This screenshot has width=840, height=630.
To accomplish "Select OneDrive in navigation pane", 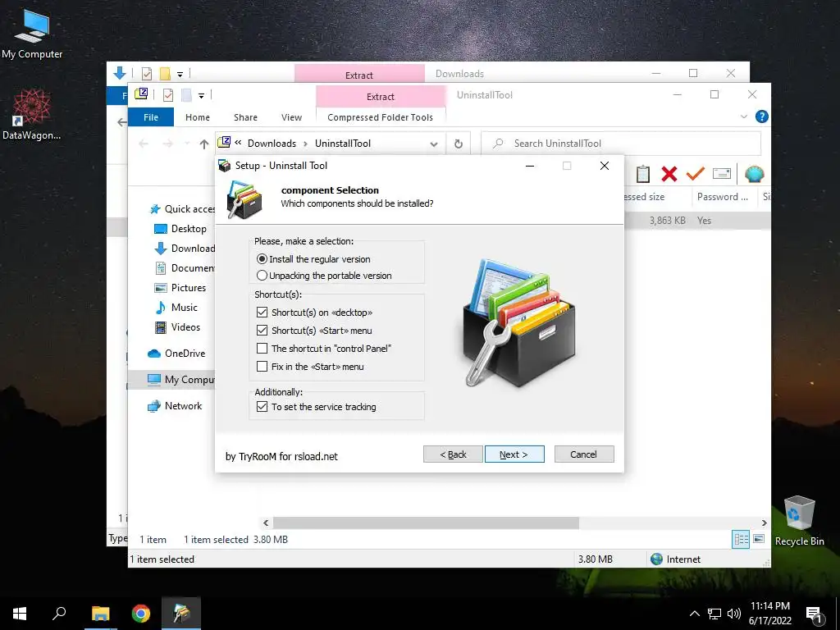I will pos(176,354).
